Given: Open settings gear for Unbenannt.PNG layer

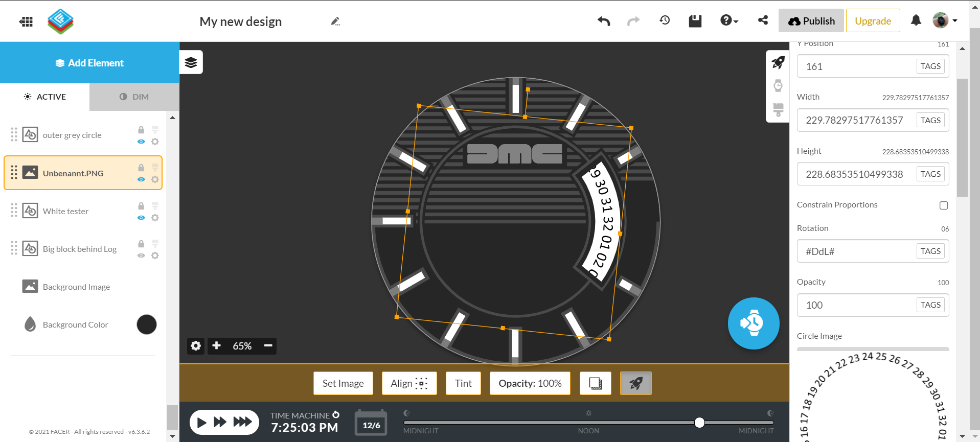Looking at the screenshot, I should pos(155,179).
